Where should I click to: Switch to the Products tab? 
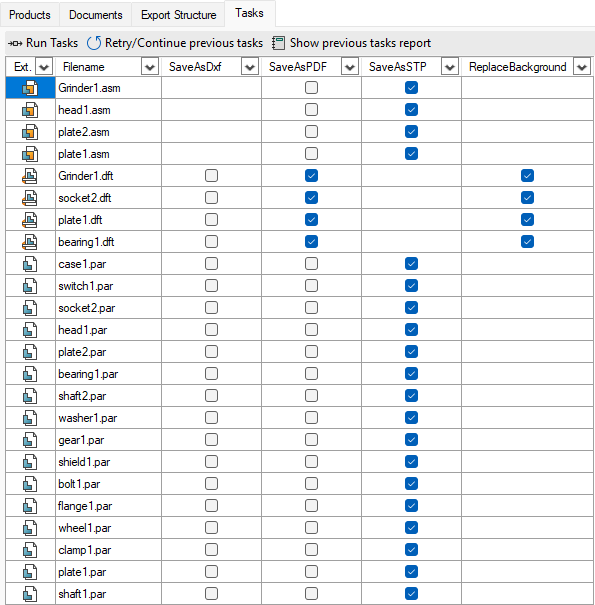tap(30, 15)
